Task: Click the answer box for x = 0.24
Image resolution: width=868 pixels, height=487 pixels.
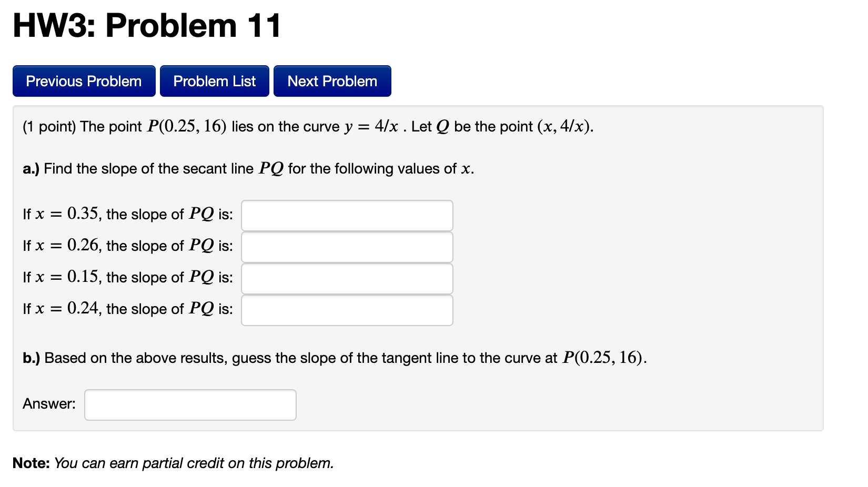Action: pos(347,310)
